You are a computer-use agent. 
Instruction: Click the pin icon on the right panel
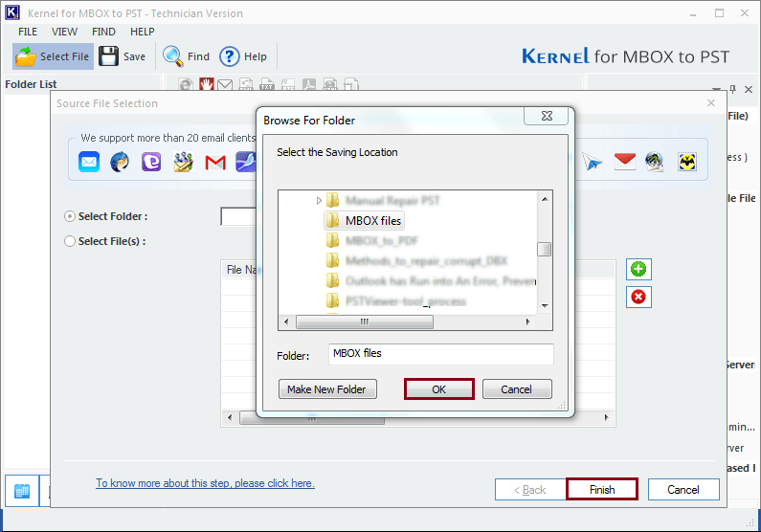[x=733, y=89]
